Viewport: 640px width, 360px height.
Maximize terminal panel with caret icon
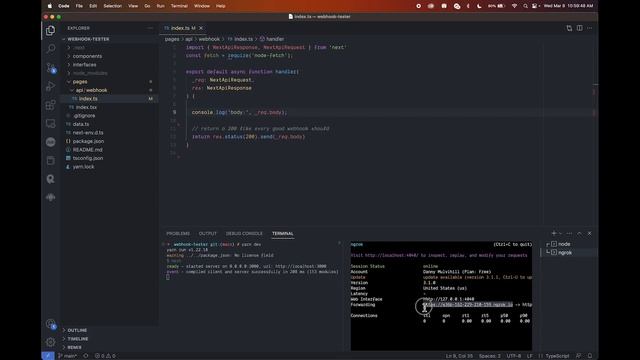(x=580, y=233)
